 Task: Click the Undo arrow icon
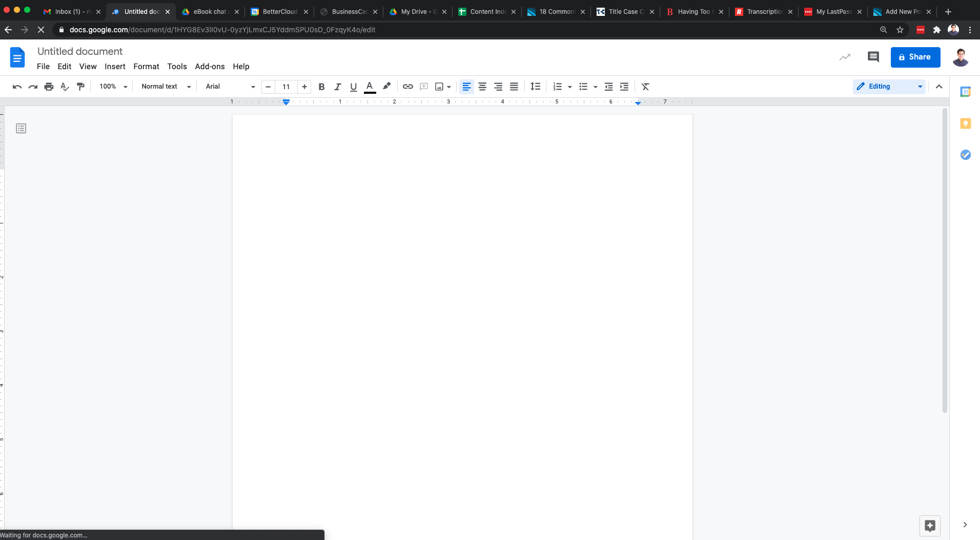click(x=17, y=87)
